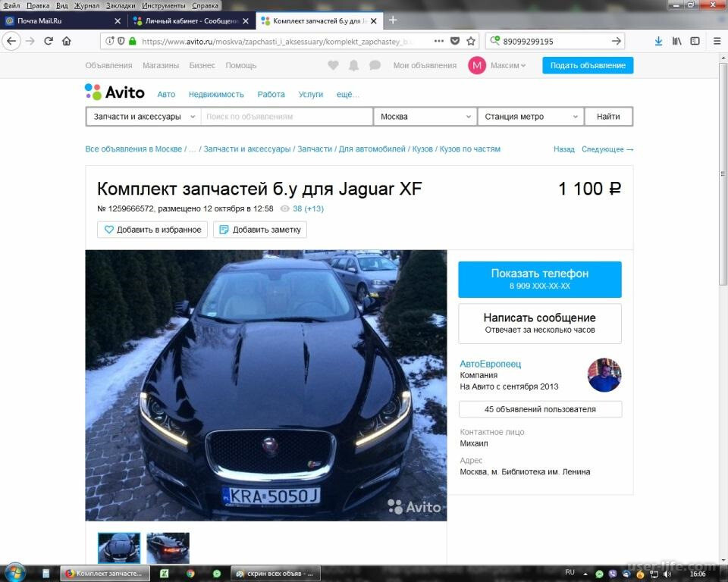728x582 pixels.
Task: Reload the page with the refresh button
Action: 49,41
